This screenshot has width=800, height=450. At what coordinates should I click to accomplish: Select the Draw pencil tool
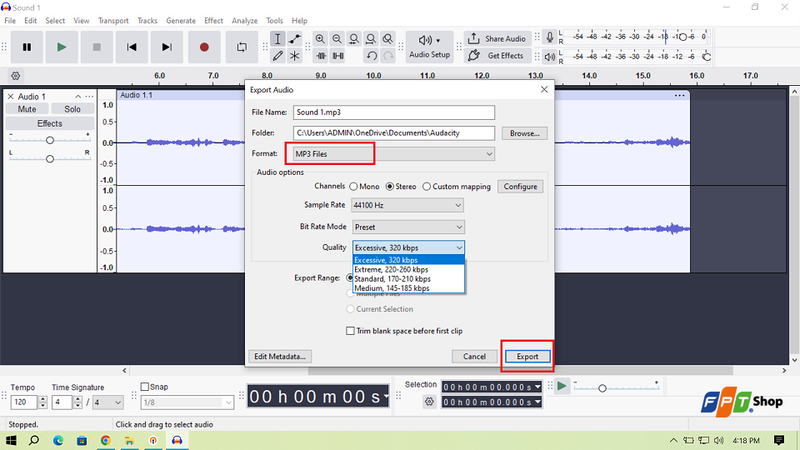point(278,56)
